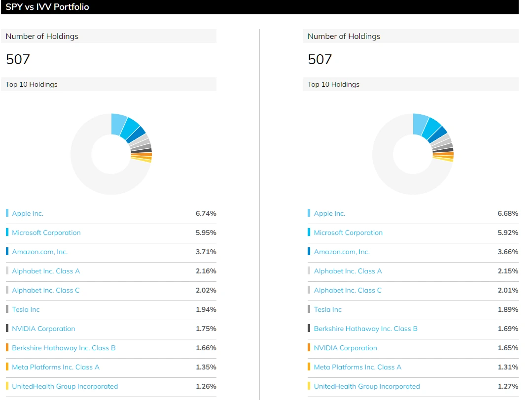Screen dimensions: 532x400
Task: Click the 6.68% Apple weight value
Action: tap(508, 214)
